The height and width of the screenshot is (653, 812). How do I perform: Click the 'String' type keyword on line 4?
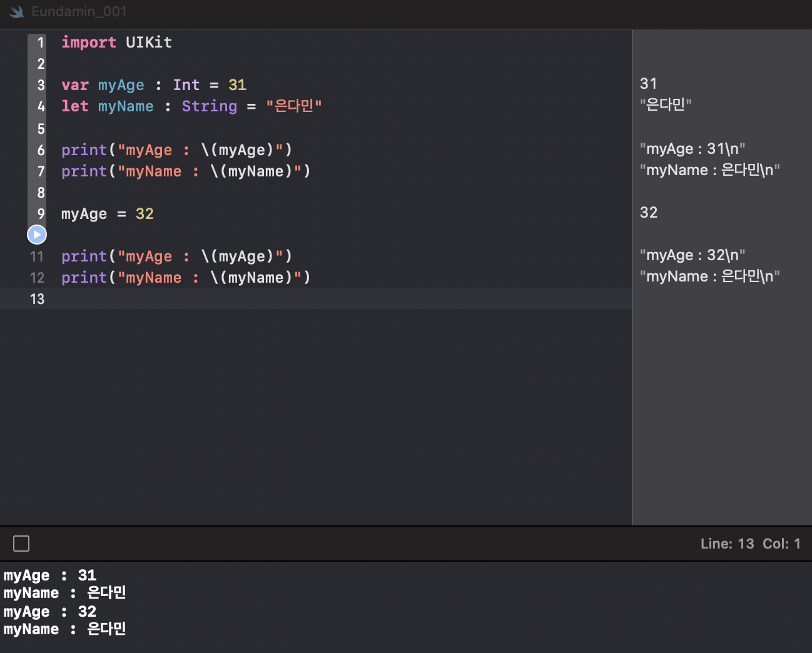(x=210, y=106)
